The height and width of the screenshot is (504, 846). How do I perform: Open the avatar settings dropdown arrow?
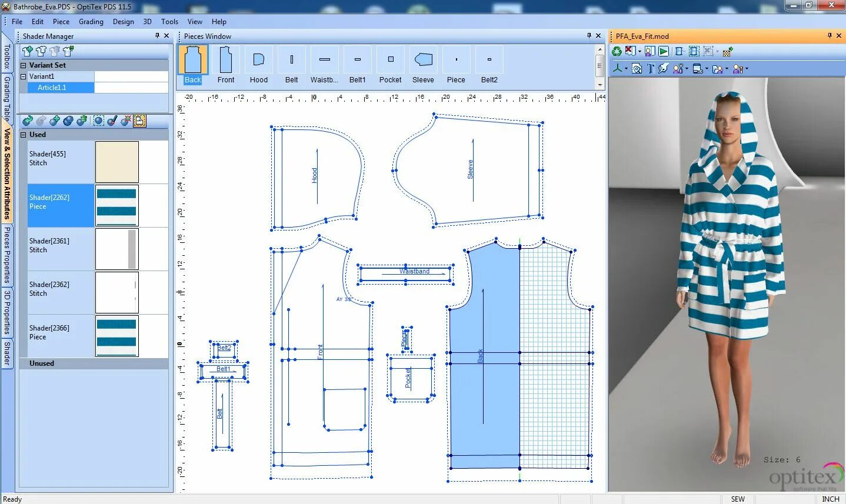[687, 69]
